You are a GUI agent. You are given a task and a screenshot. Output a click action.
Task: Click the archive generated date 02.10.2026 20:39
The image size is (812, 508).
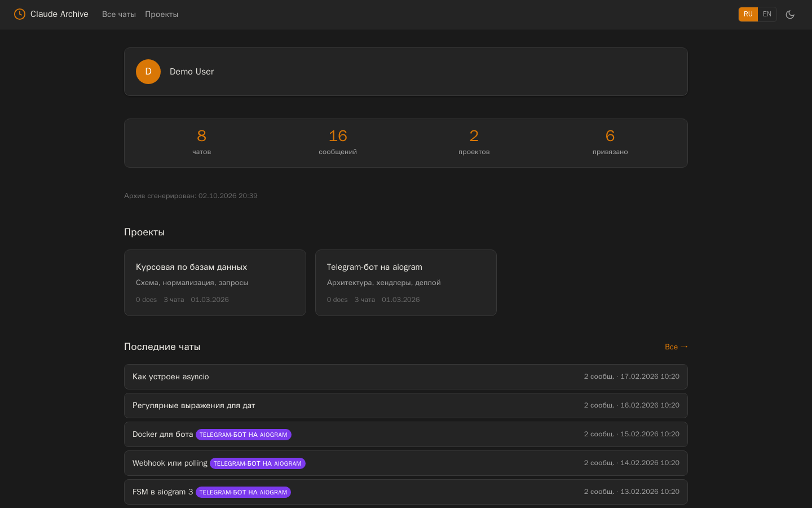coord(228,196)
